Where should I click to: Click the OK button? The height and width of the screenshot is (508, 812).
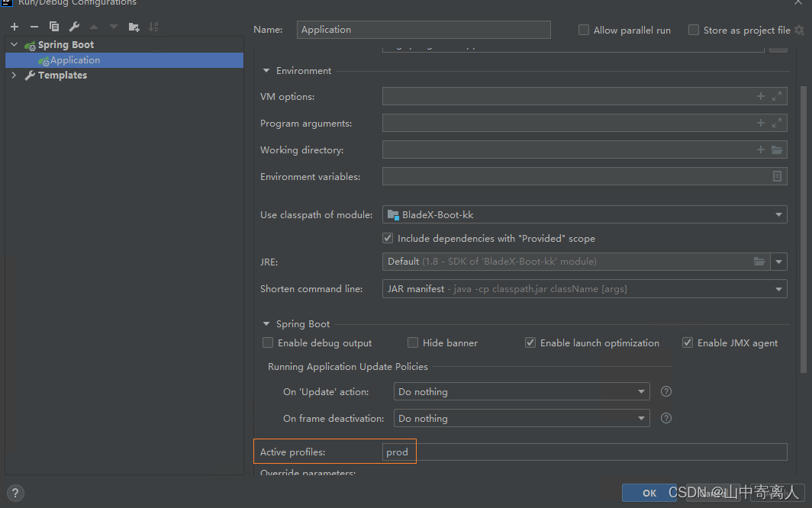[649, 493]
